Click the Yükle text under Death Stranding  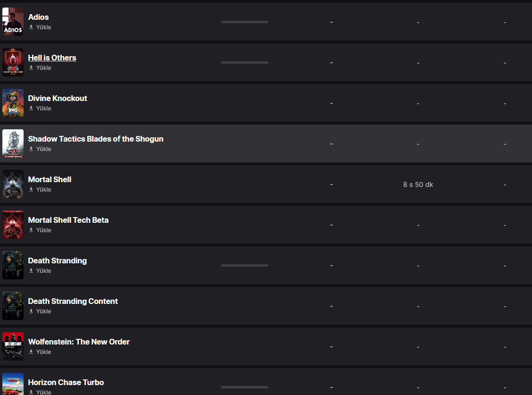43,271
